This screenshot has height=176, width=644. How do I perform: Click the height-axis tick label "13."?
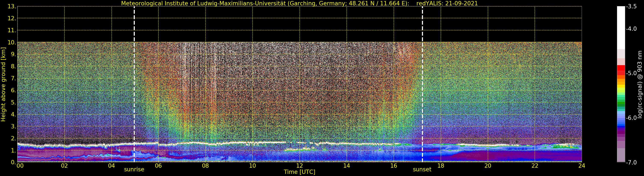[12, 6]
